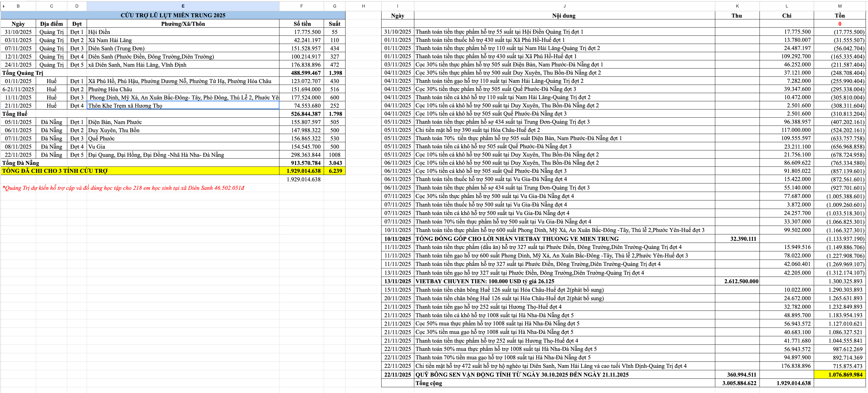This screenshot has width=868, height=393.
Task: Click the hidden column A expand arrow
Action: 3,6
